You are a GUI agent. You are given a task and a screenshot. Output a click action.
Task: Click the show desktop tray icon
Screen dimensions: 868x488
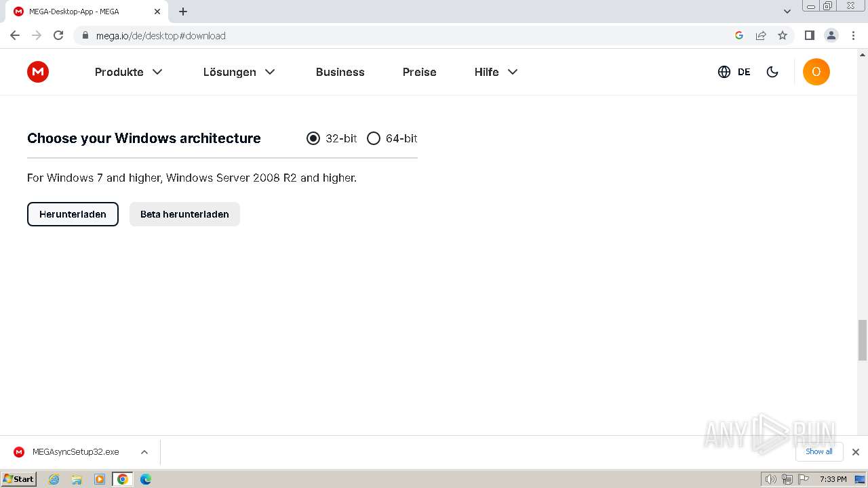click(860, 479)
